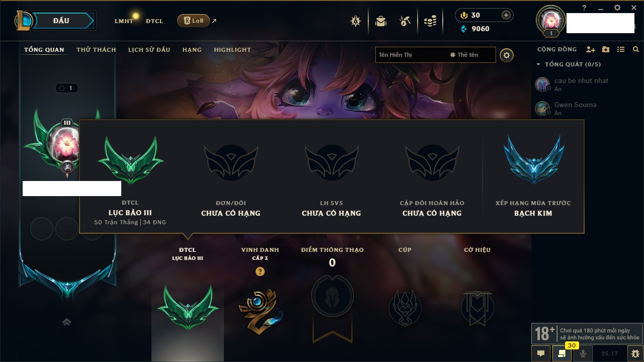
Task: Toggle the missions panel with badge 30
Action: 562,353
